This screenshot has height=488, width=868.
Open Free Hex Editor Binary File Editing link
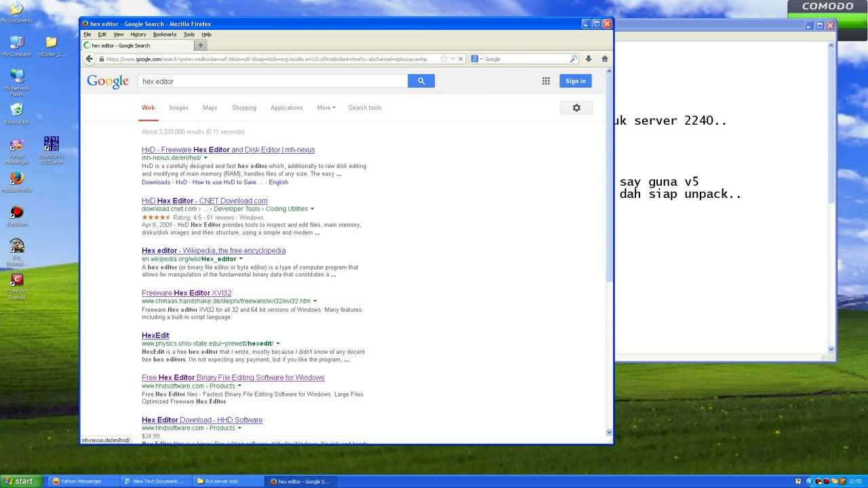point(233,378)
